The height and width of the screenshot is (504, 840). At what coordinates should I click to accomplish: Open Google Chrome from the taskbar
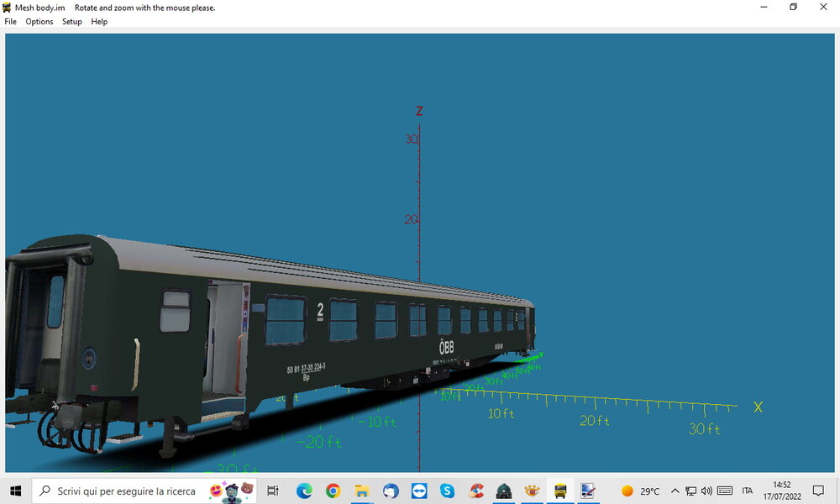coord(333,491)
